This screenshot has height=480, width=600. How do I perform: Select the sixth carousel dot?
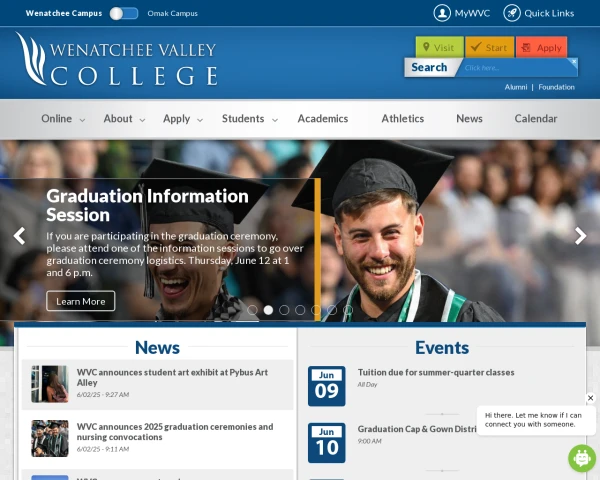332,310
